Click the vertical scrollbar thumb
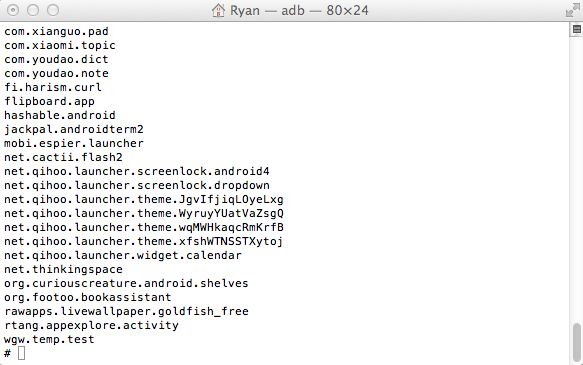The width and height of the screenshot is (583, 365). pyautogui.click(x=576, y=343)
